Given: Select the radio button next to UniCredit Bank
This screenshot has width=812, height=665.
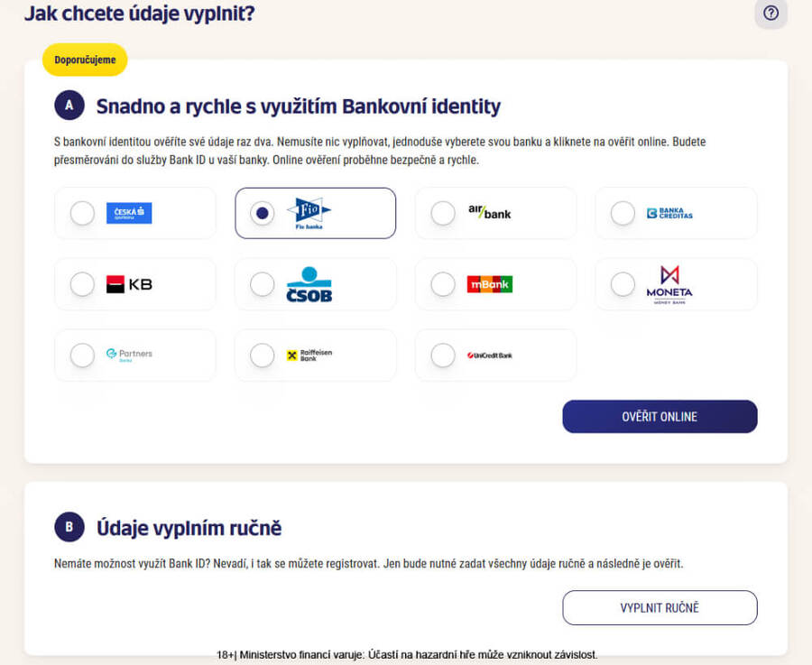Looking at the screenshot, I should click(443, 355).
